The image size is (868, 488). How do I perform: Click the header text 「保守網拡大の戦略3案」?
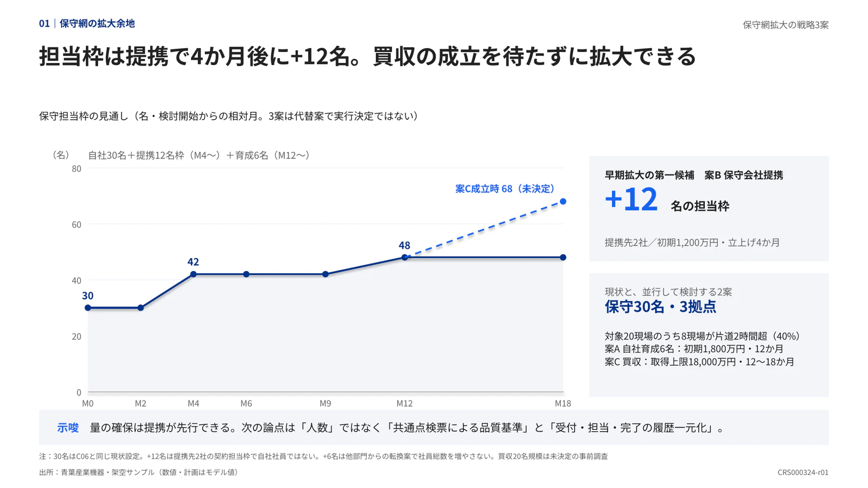click(786, 25)
